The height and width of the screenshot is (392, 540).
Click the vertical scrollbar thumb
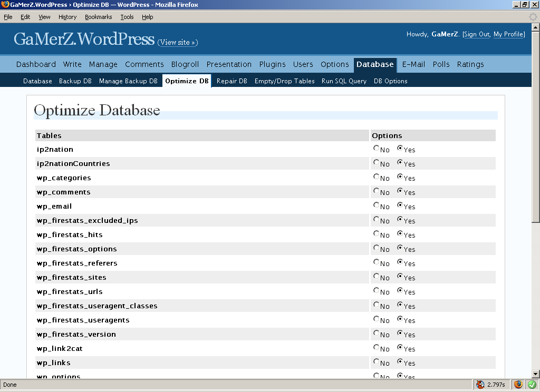click(536, 128)
